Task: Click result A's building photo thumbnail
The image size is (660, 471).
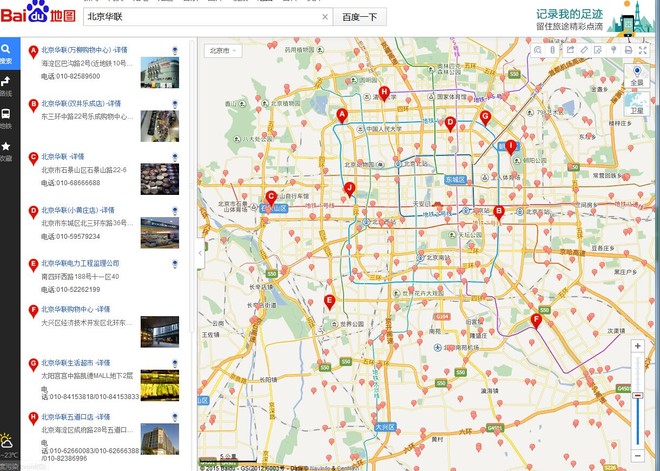Action: (160, 72)
